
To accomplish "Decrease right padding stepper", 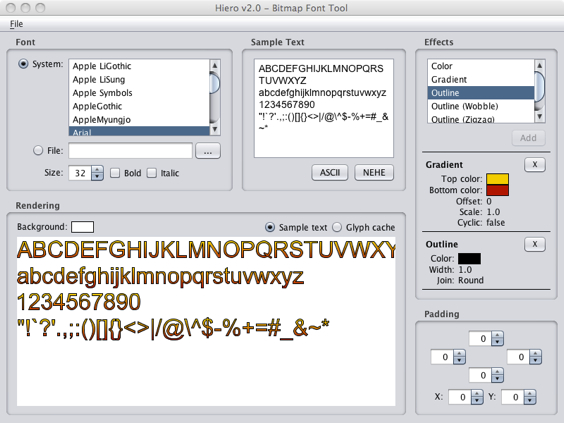I will [x=536, y=360].
